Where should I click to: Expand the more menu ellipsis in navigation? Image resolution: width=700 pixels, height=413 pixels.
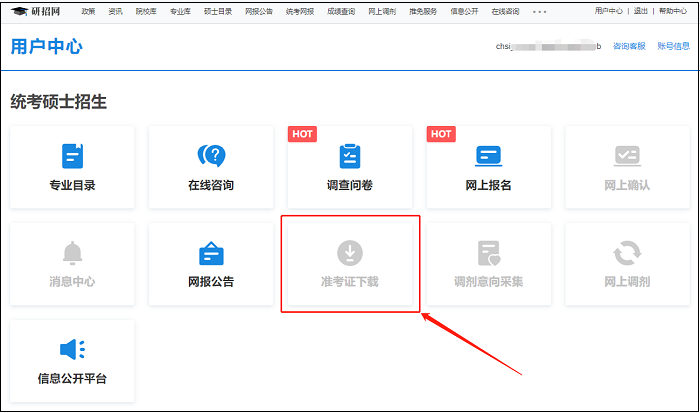[x=539, y=11]
